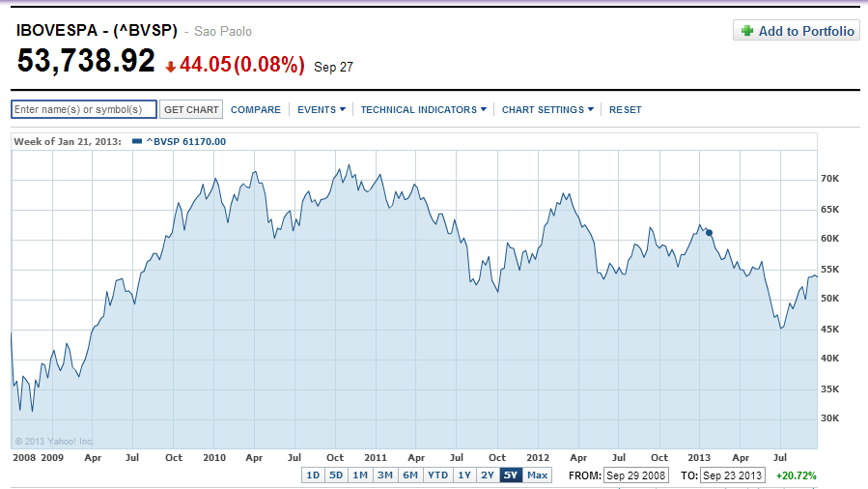868x489 pixels.
Task: Expand the EVENTS dropdown
Action: tap(322, 109)
